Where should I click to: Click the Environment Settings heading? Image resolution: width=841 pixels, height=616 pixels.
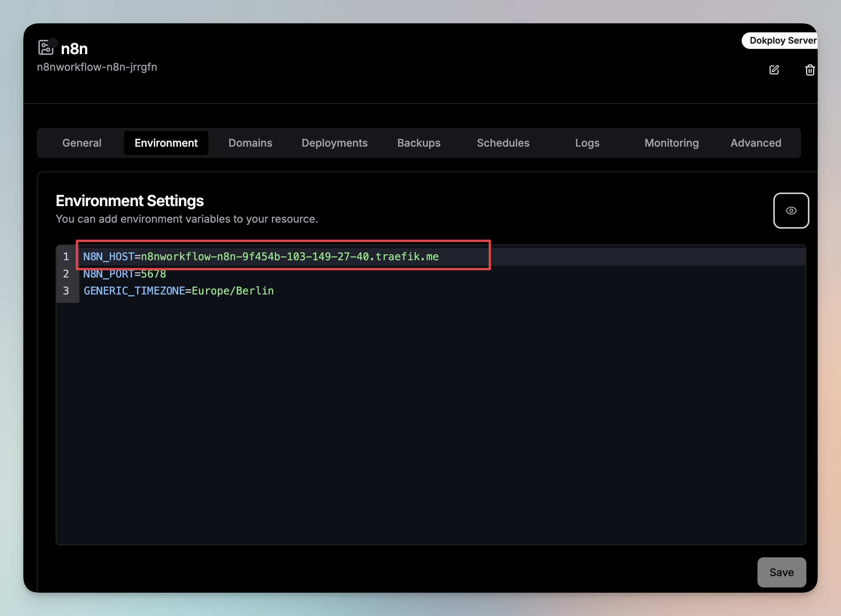(130, 201)
